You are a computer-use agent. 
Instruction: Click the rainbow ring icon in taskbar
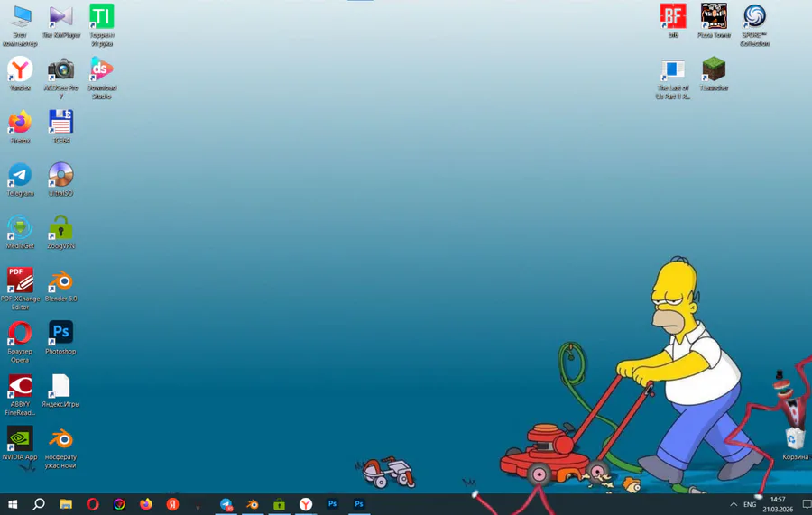point(119,504)
